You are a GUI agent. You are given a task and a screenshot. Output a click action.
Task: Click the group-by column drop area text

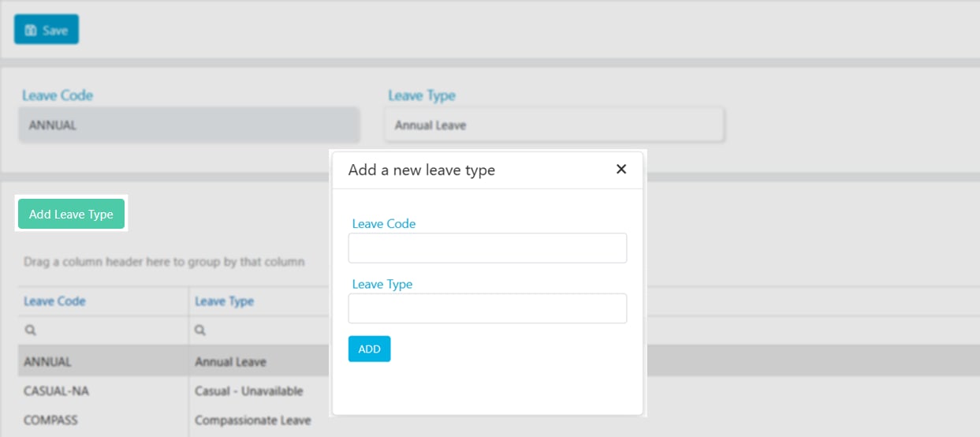[164, 261]
